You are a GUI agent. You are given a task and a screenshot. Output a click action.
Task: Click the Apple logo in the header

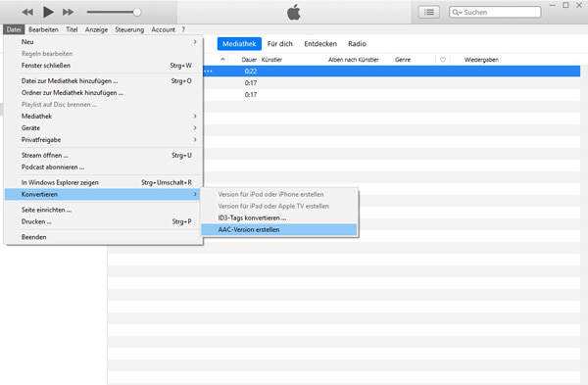294,12
